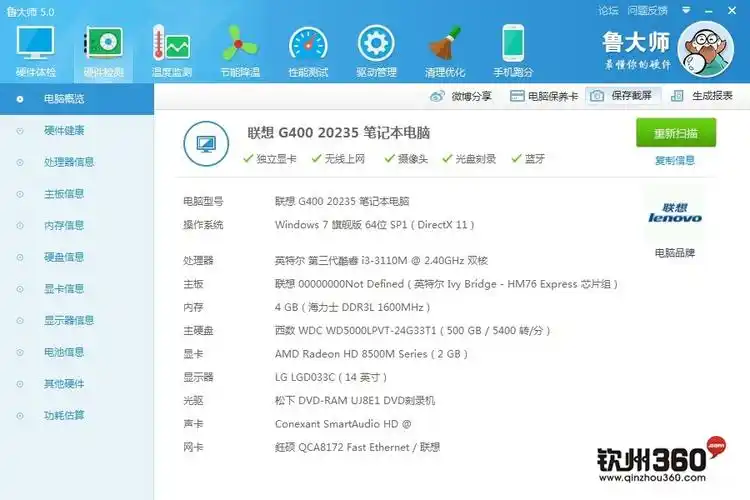750x500 pixels.
Task: Click the DVD-RAM UJ8E1 optical drive value
Action: [355, 400]
